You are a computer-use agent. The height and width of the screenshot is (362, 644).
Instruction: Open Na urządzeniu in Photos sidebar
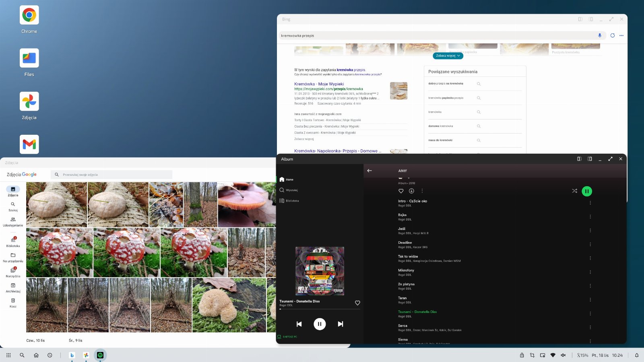(13, 257)
